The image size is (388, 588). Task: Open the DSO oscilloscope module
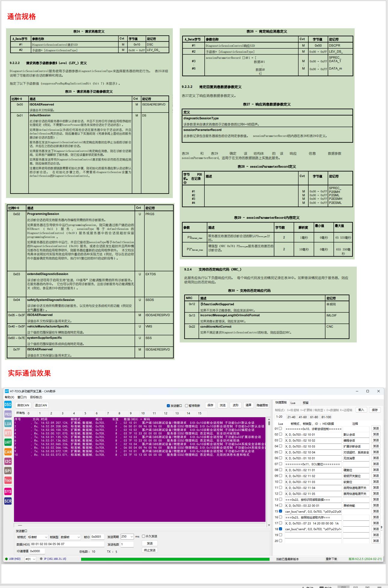(8, 405)
